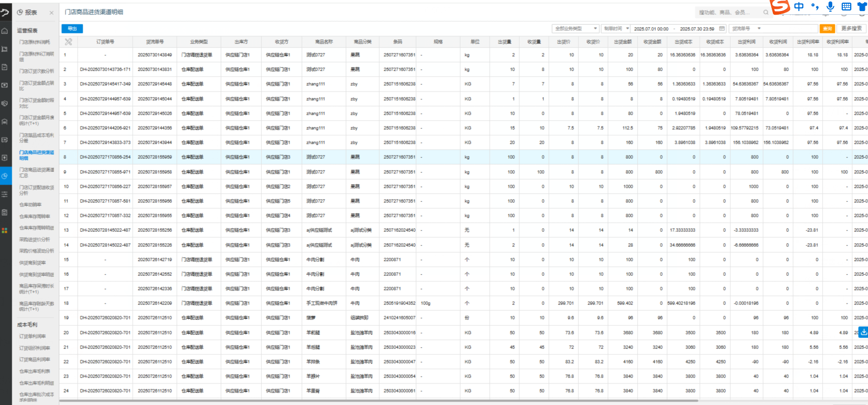Click the column settings wrench icon

pyautogui.click(x=68, y=41)
